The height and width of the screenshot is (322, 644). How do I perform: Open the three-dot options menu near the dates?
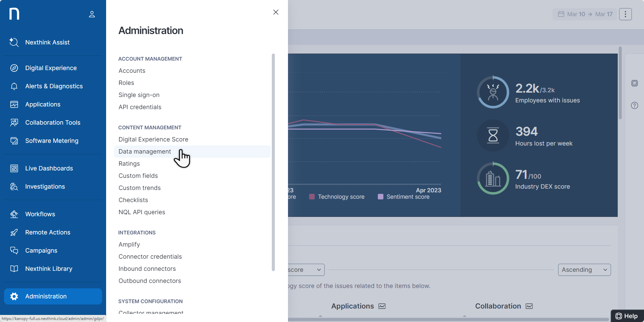[x=625, y=14]
